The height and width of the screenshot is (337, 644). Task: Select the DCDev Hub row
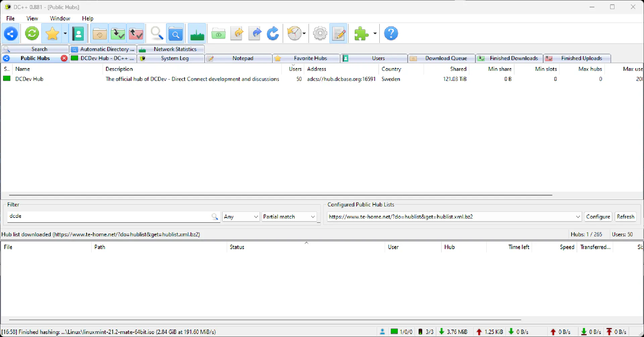(x=322, y=79)
